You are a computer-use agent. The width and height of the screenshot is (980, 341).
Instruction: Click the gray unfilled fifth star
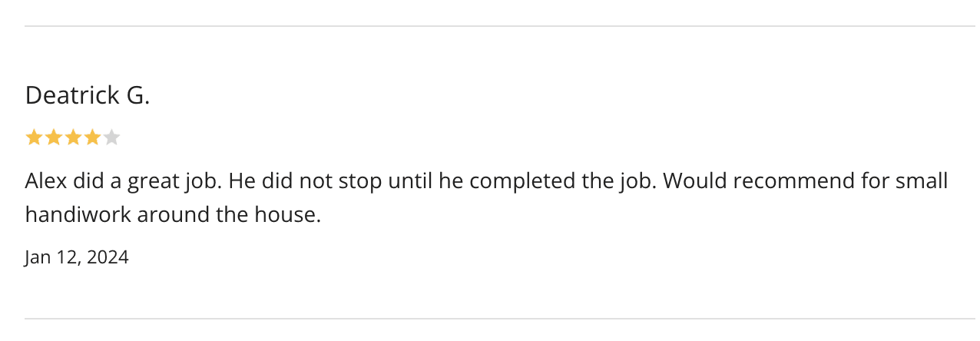click(x=112, y=137)
